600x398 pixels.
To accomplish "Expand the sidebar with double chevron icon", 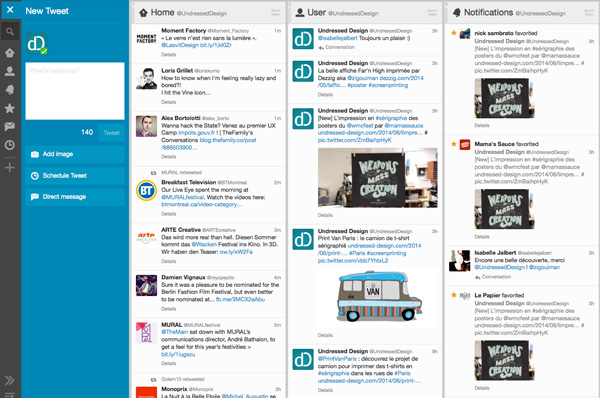I will [x=10, y=380].
